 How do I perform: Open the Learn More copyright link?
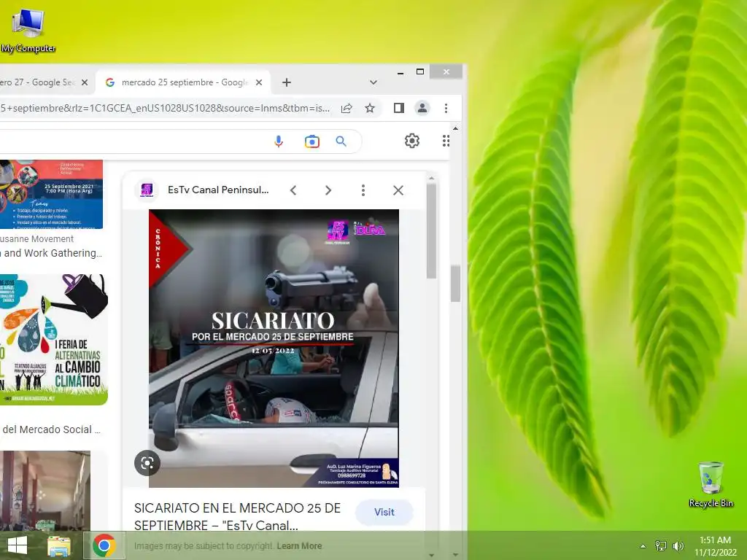tap(299, 545)
